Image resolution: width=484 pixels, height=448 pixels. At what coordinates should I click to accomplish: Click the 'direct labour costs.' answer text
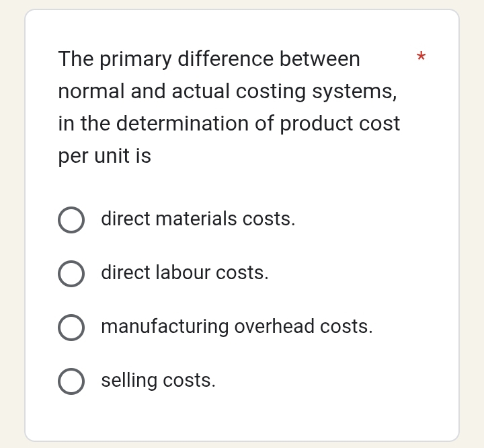[184, 273]
